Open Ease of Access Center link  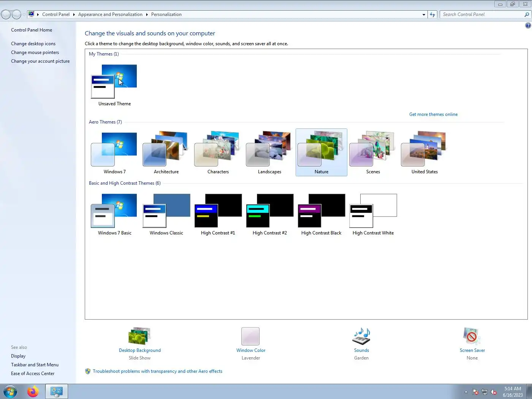click(x=33, y=374)
